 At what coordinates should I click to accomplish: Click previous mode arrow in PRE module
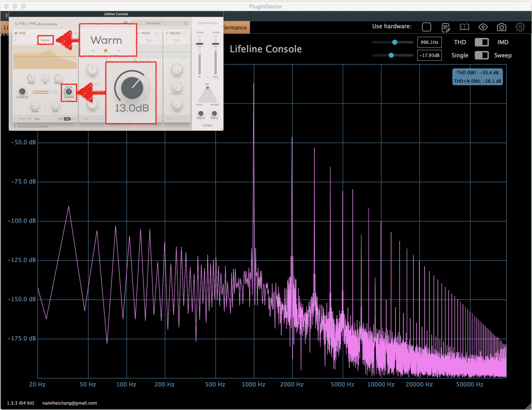pyautogui.click(x=16, y=40)
